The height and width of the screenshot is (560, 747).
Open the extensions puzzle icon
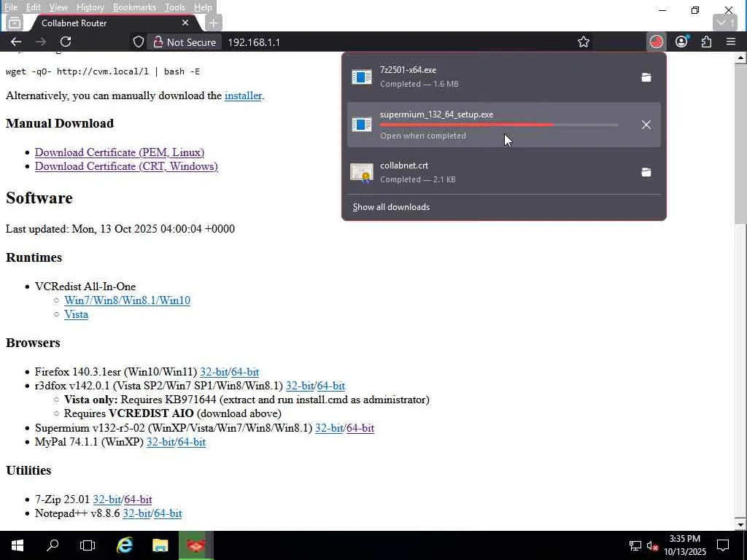[706, 42]
